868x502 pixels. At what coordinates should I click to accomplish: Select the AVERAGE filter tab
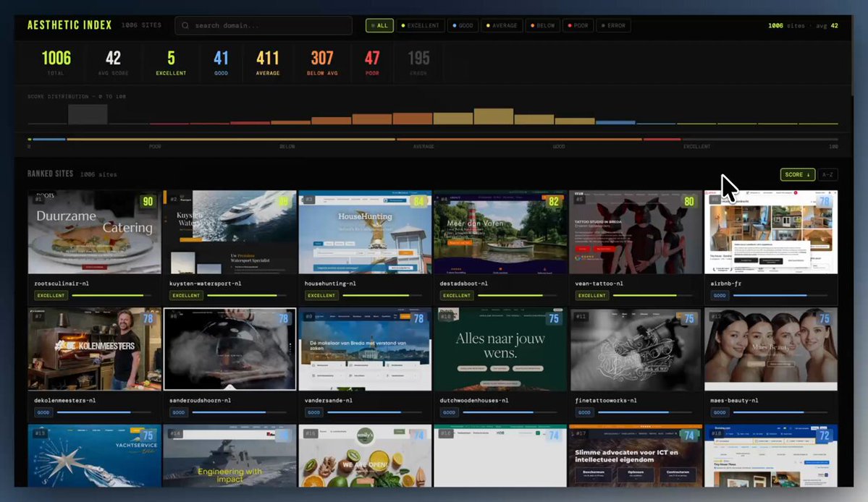[x=501, y=25]
